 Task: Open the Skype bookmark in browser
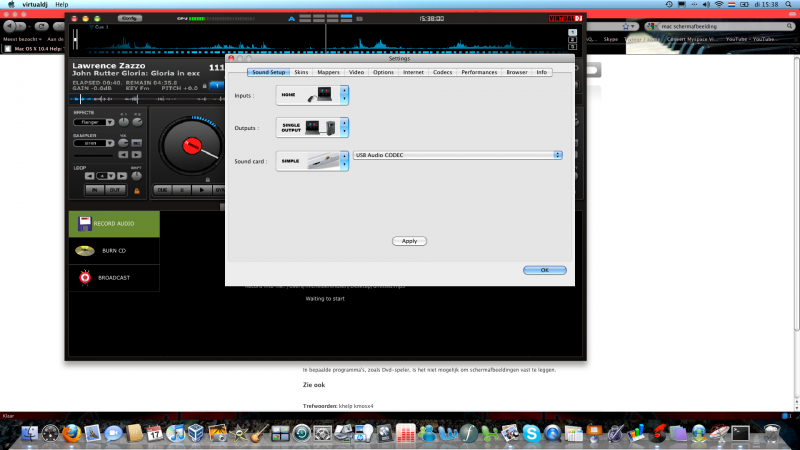[610, 39]
